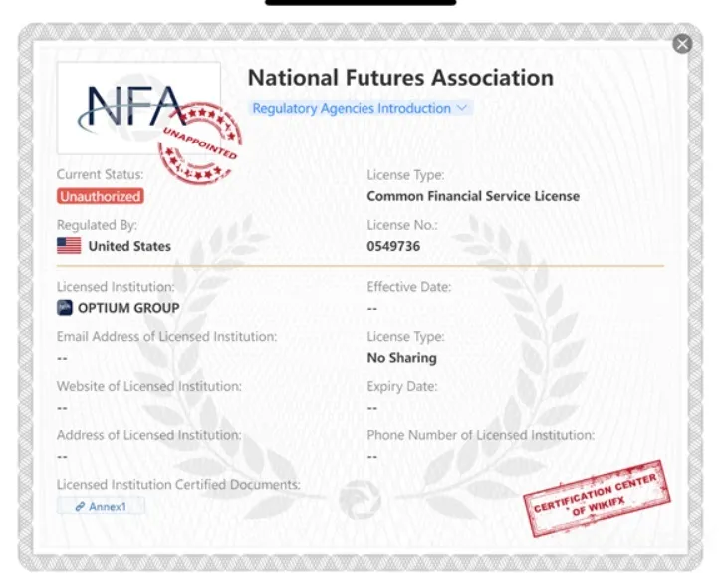Click the United States flag icon

click(69, 246)
